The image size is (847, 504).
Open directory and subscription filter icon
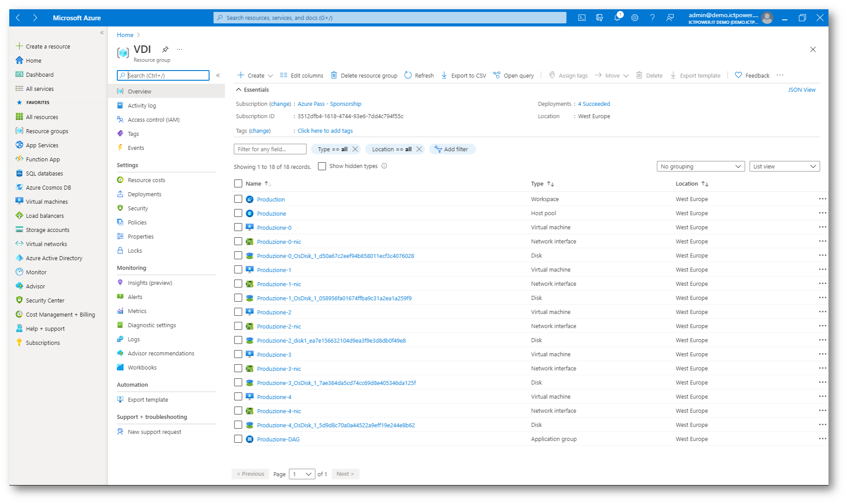599,18
